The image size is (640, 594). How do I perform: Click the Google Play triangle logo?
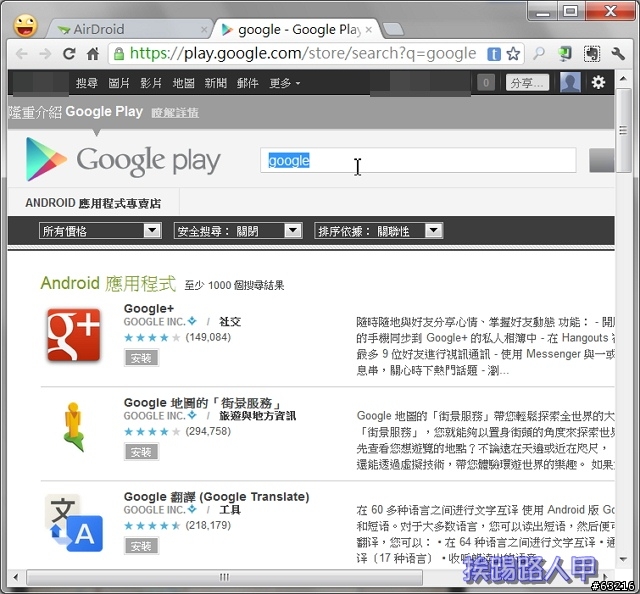pos(46,159)
